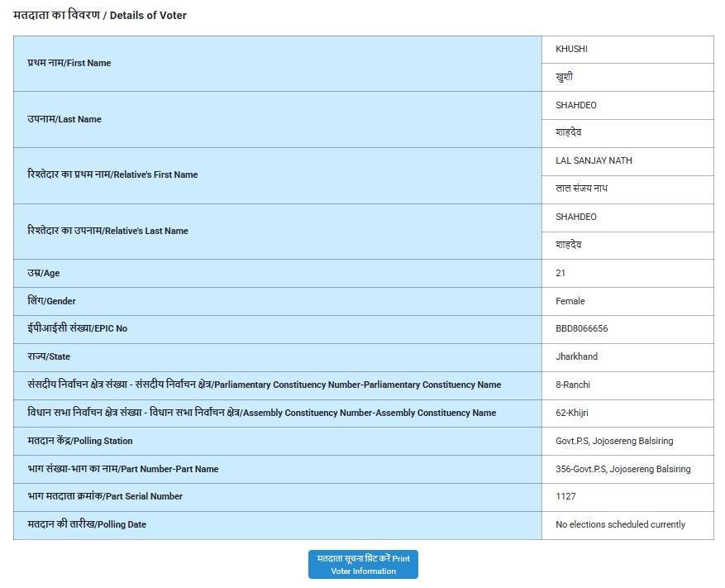Click the No elections scheduled currently text
The image size is (725, 588).
(620, 524)
